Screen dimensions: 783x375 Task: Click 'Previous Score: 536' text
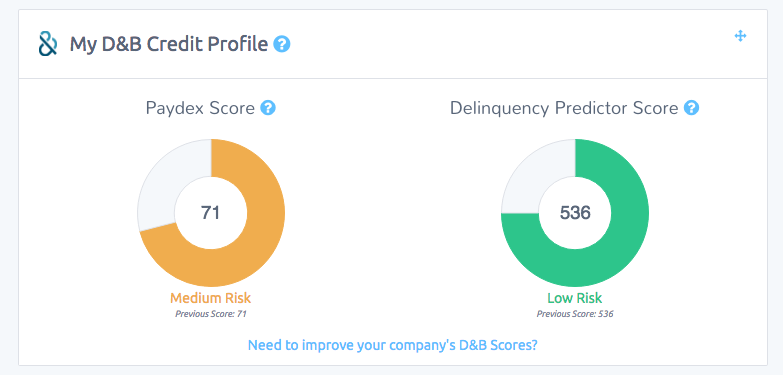click(x=575, y=314)
